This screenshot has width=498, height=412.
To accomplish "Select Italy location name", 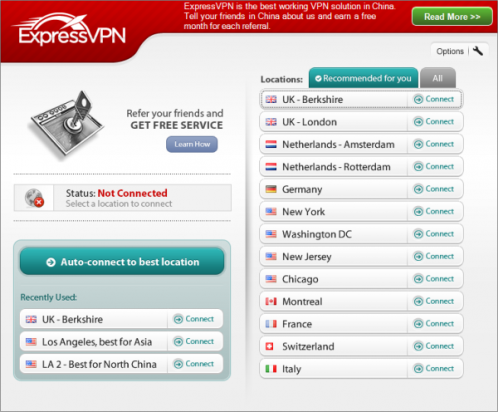I will point(291,369).
